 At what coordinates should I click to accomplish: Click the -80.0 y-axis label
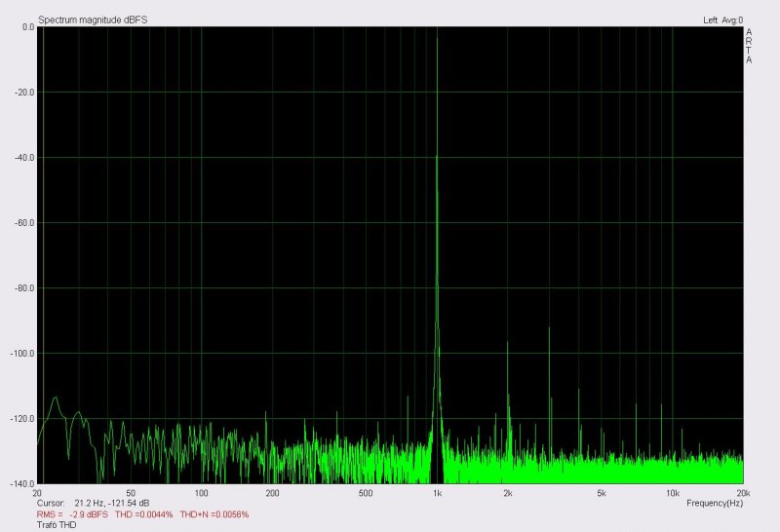point(24,288)
